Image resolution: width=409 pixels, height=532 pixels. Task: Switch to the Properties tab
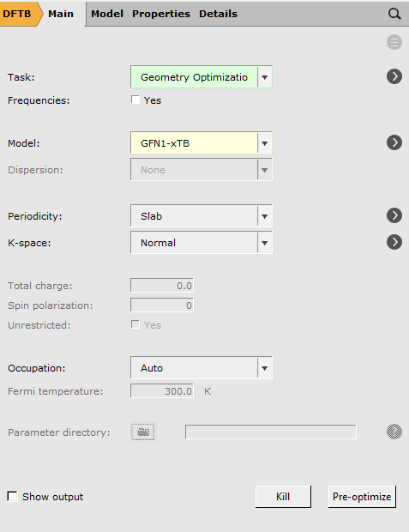161,14
